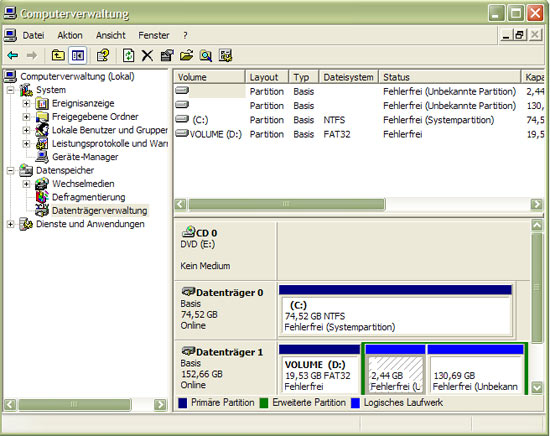
Task: Open Defragmentierung in the tree
Action: pos(88,197)
